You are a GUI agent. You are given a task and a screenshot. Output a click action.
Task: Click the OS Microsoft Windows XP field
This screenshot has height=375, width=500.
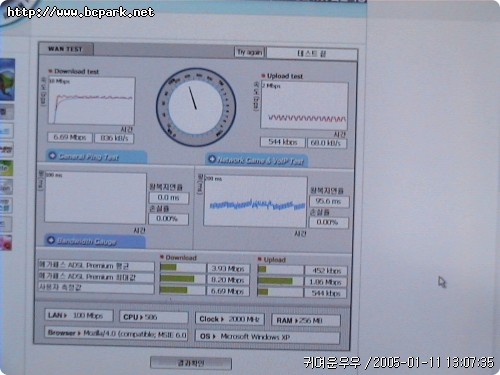(x=267, y=337)
